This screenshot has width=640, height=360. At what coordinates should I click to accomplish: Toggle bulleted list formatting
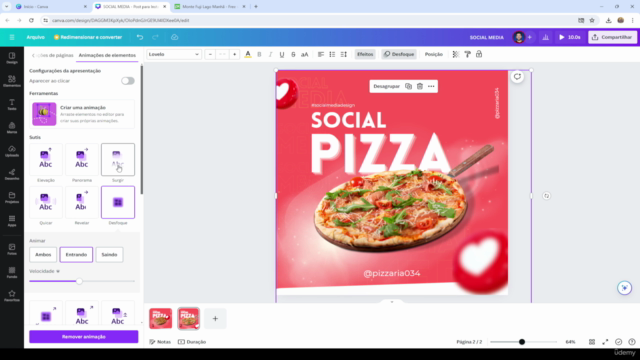coord(332,54)
